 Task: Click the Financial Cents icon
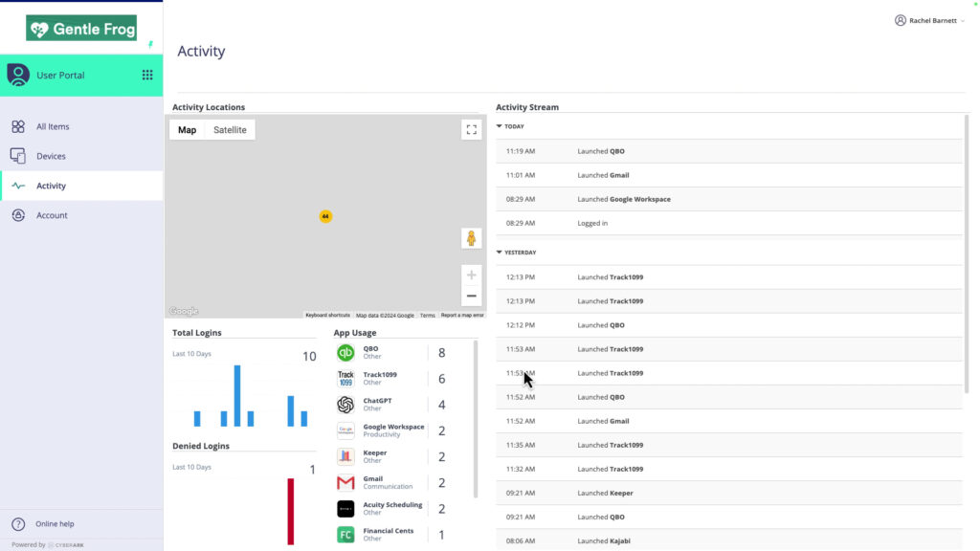345,534
